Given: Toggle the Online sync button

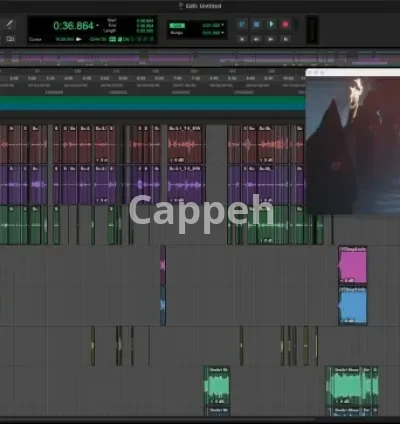Looking at the screenshot, I should pos(242,24).
